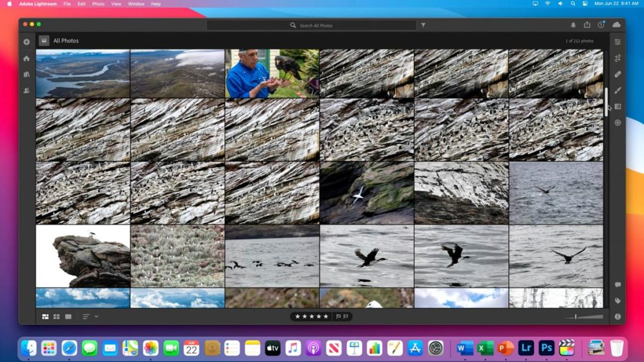Open Safari from the Dock
The width and height of the screenshot is (644, 362).
69,348
